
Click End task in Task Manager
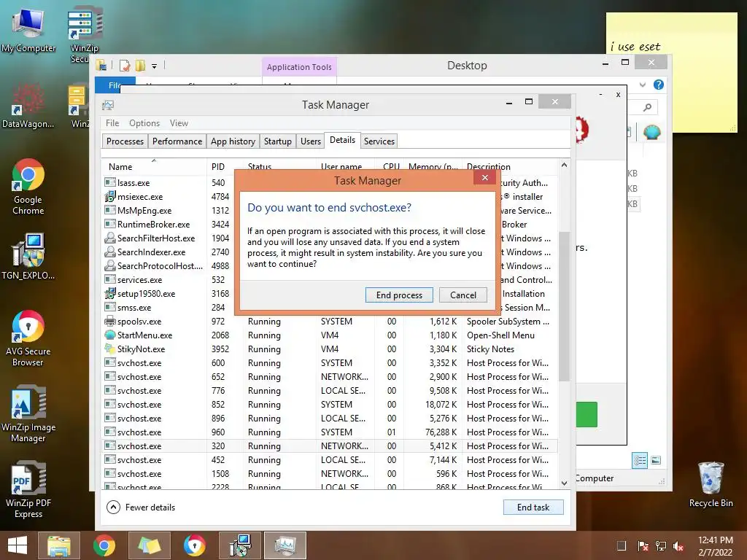pos(533,507)
